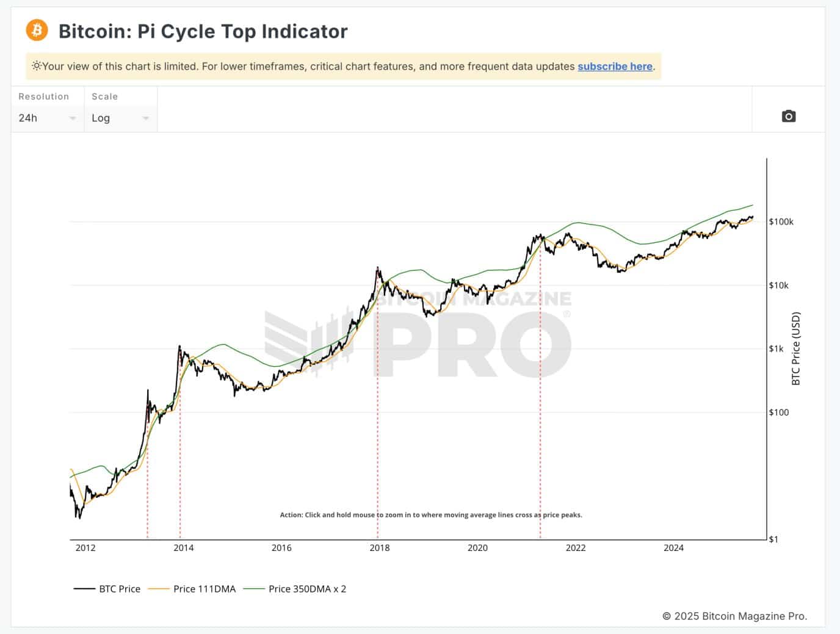The height and width of the screenshot is (634, 840).
Task: Click the camera screenshot icon
Action: click(788, 116)
